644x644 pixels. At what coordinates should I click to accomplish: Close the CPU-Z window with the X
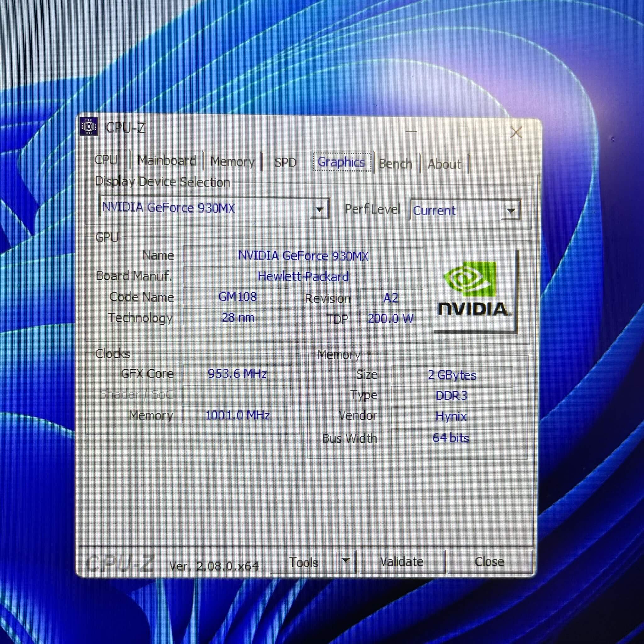pyautogui.click(x=516, y=132)
